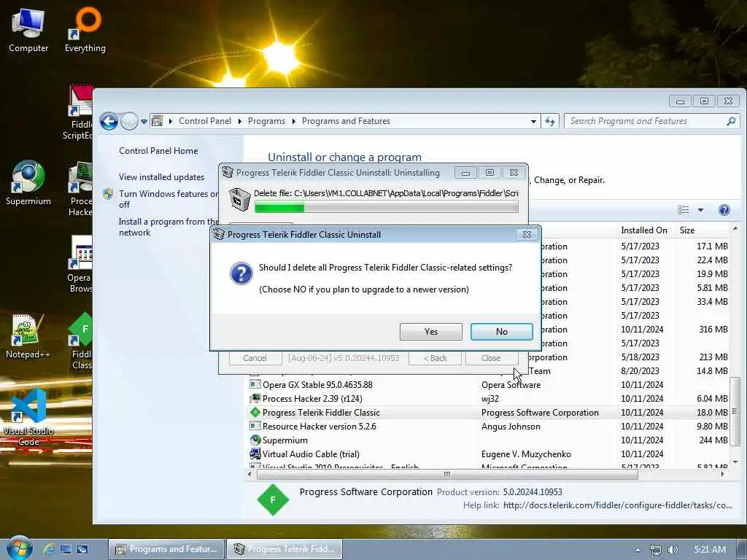Sort by Installed On column
Screen dimensions: 747x560
point(643,230)
